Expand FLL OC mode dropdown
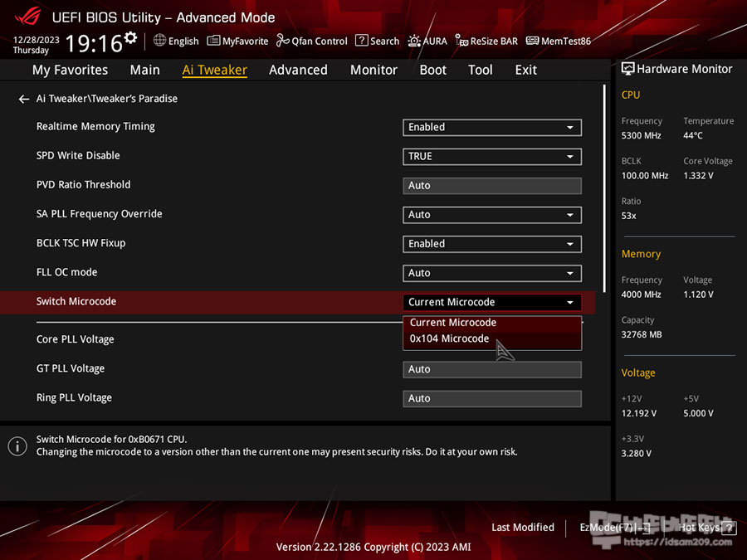 click(x=492, y=273)
